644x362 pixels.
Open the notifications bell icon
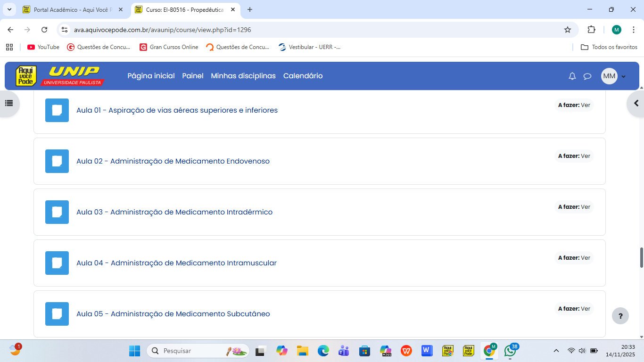pos(572,76)
